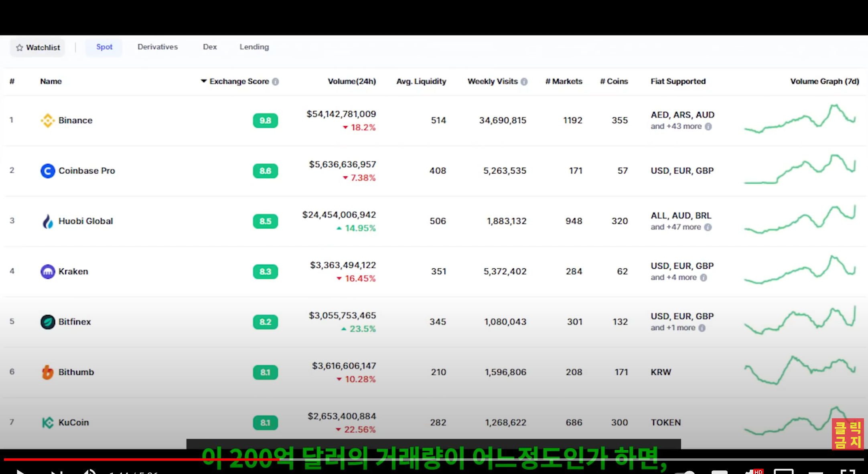
Task: Click the Binance logo icon
Action: click(48, 120)
